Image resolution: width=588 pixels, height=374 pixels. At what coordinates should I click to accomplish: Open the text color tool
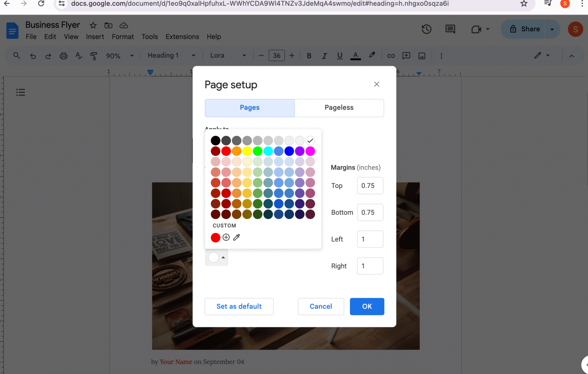tap(356, 56)
